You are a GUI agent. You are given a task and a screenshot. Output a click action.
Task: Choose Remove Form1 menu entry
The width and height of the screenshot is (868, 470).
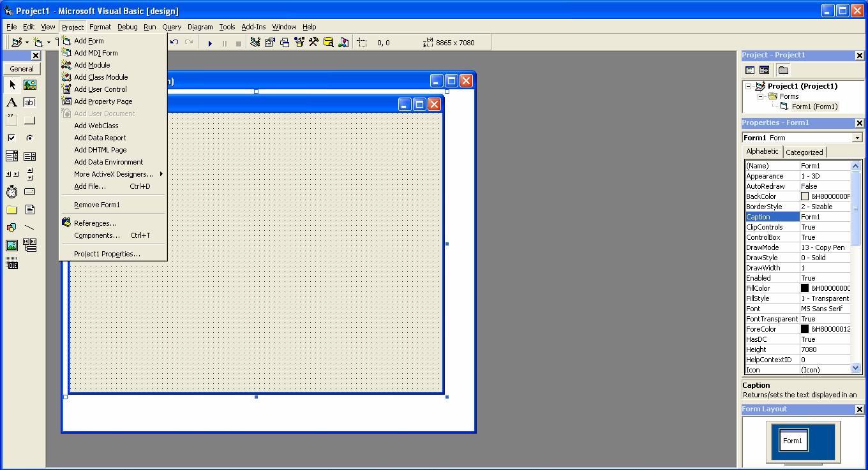coord(113,205)
